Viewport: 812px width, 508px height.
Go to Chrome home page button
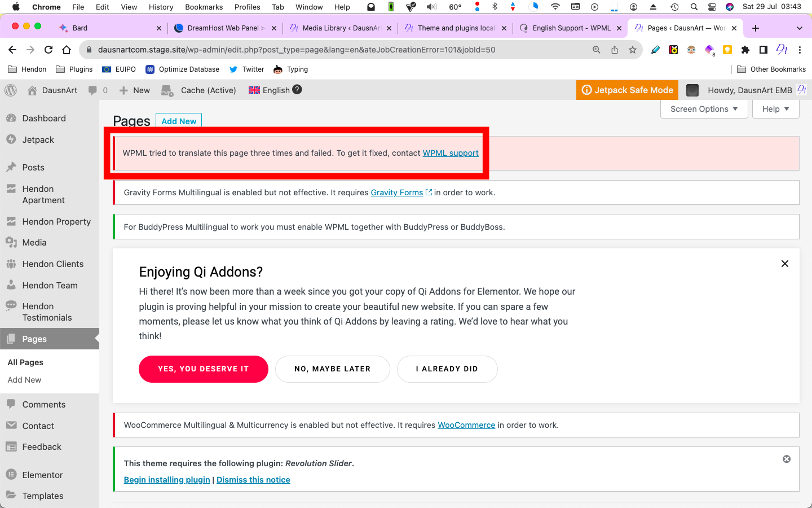pyautogui.click(x=67, y=50)
